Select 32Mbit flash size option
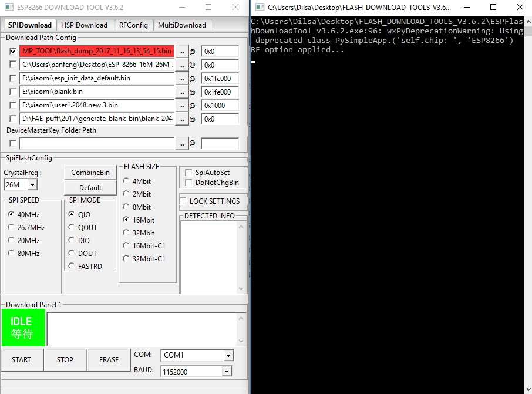Screen dimensions: 532x394 point(126,233)
